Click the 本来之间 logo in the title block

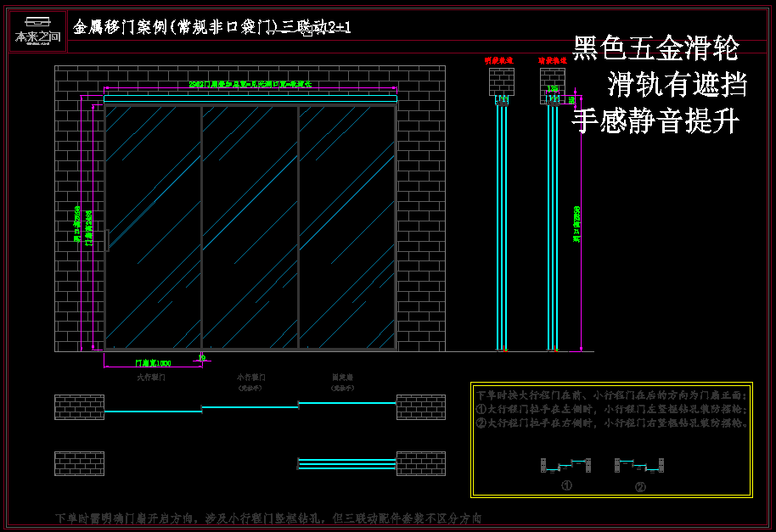pos(37,31)
